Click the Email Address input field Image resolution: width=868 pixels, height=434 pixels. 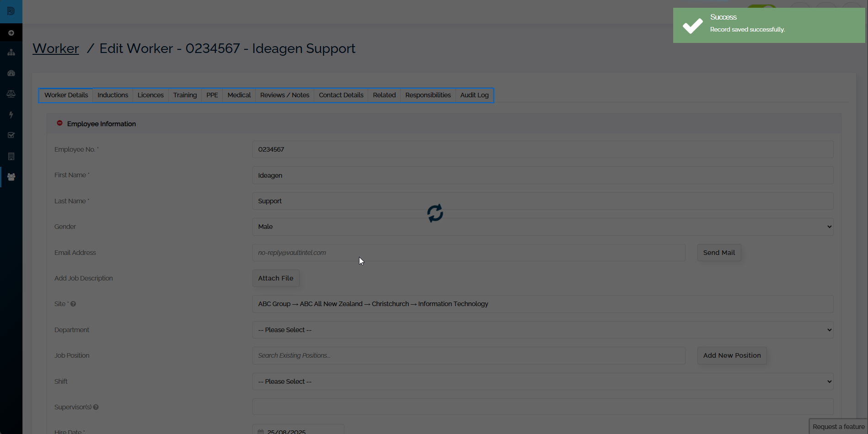click(x=469, y=253)
